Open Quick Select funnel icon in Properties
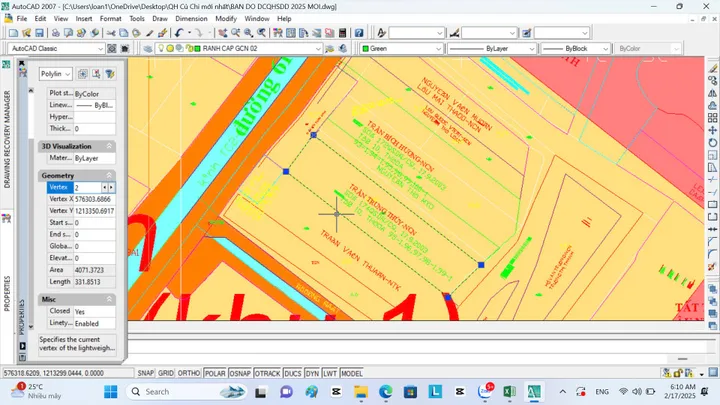This screenshot has height=405, width=720. 109,74
